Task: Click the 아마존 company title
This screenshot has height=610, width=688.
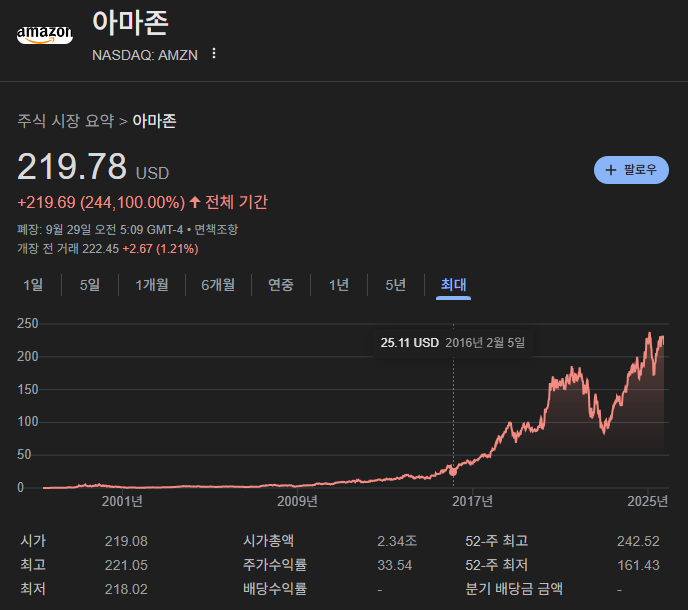Action: point(130,22)
